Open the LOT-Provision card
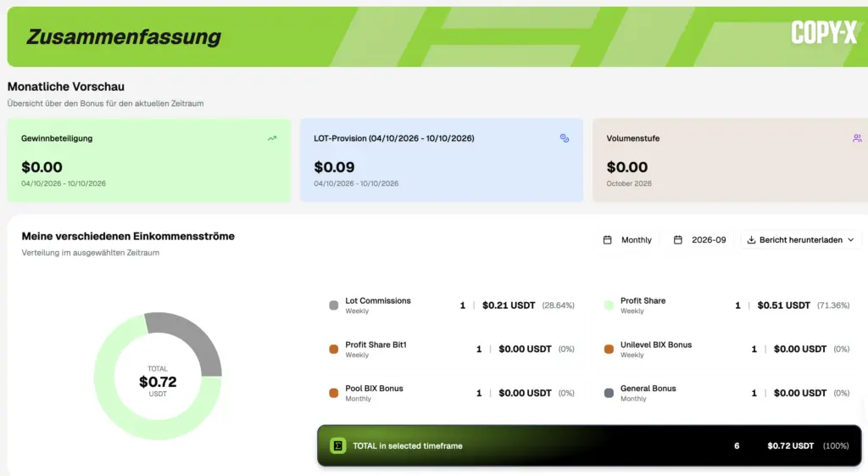The height and width of the screenshot is (476, 868). click(x=441, y=160)
